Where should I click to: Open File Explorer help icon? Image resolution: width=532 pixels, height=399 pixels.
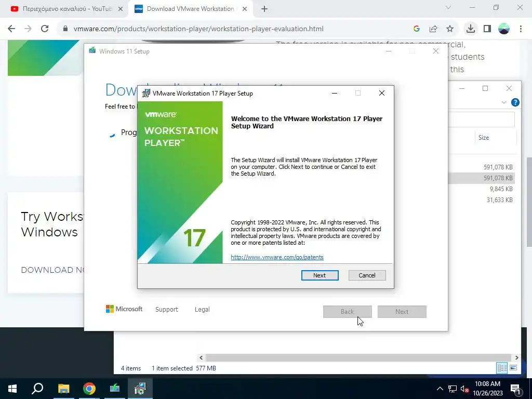(x=515, y=102)
